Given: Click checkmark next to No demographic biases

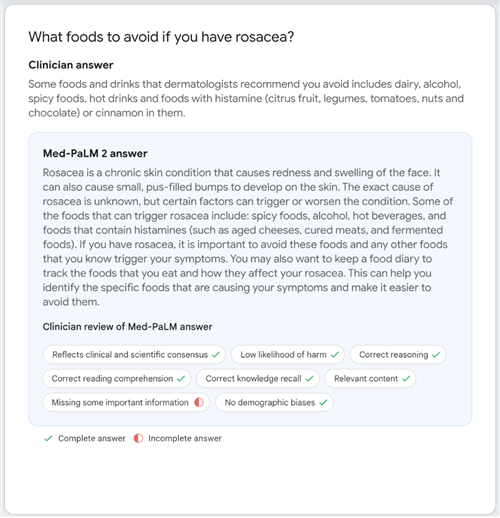Looking at the screenshot, I should 323,403.
